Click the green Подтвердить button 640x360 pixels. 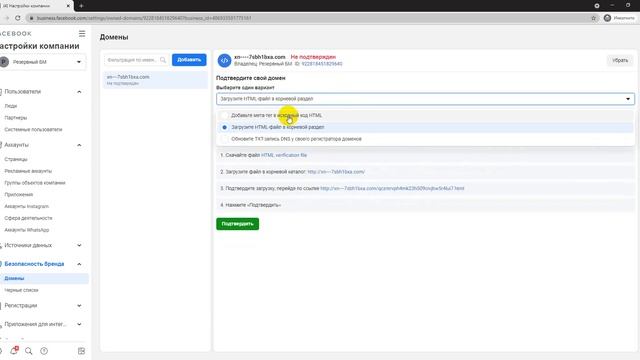(238, 224)
